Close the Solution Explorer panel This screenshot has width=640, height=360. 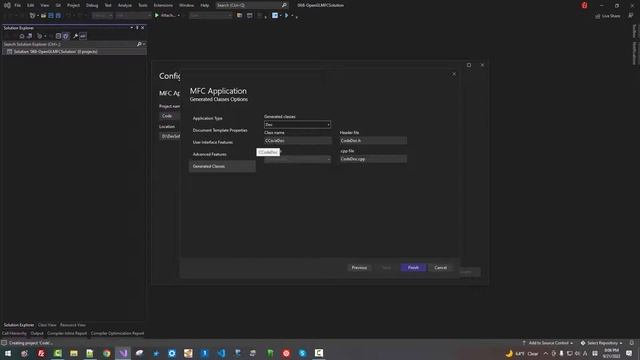click(142, 28)
